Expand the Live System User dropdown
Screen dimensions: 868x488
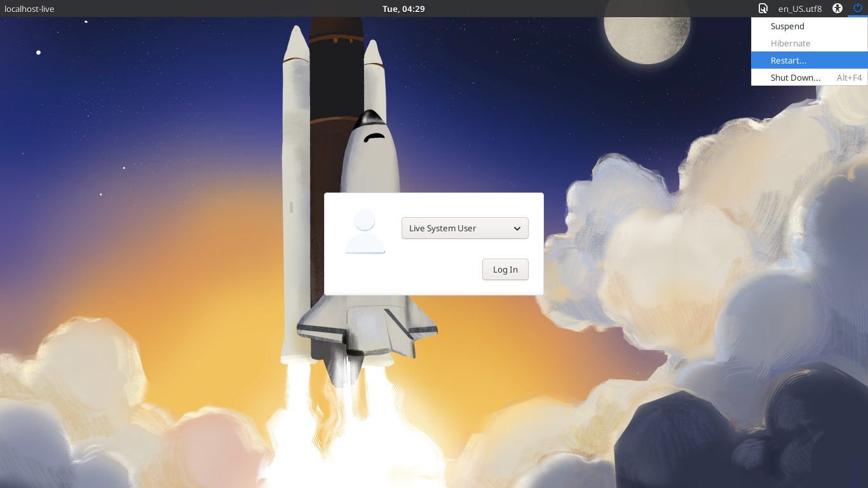pos(465,228)
